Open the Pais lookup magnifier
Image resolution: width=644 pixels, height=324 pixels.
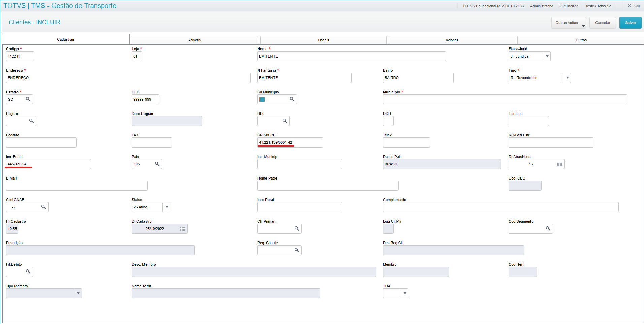coord(157,164)
